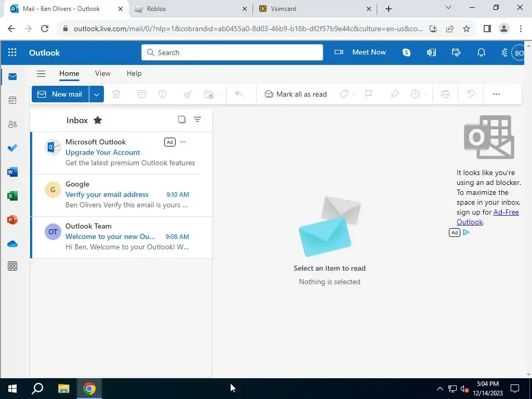Click the Flag toolbar icon
The width and height of the screenshot is (532, 399).
pos(369,94)
